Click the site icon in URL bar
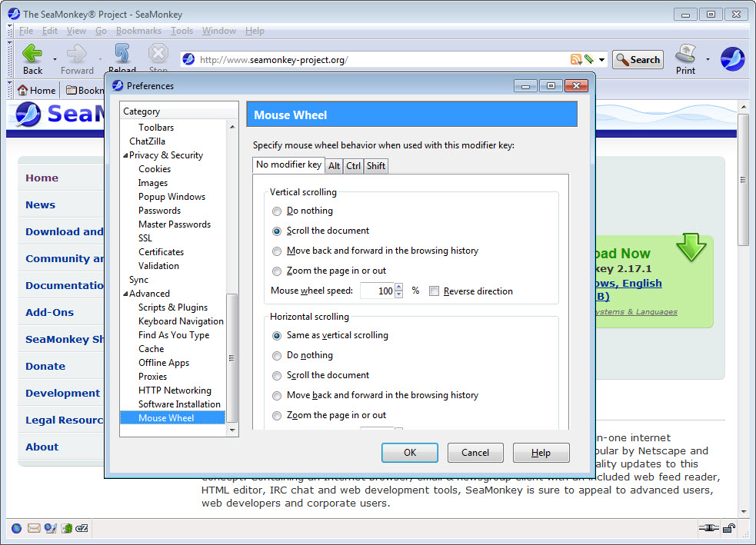Screen dimensions: 756x545 click(x=189, y=59)
